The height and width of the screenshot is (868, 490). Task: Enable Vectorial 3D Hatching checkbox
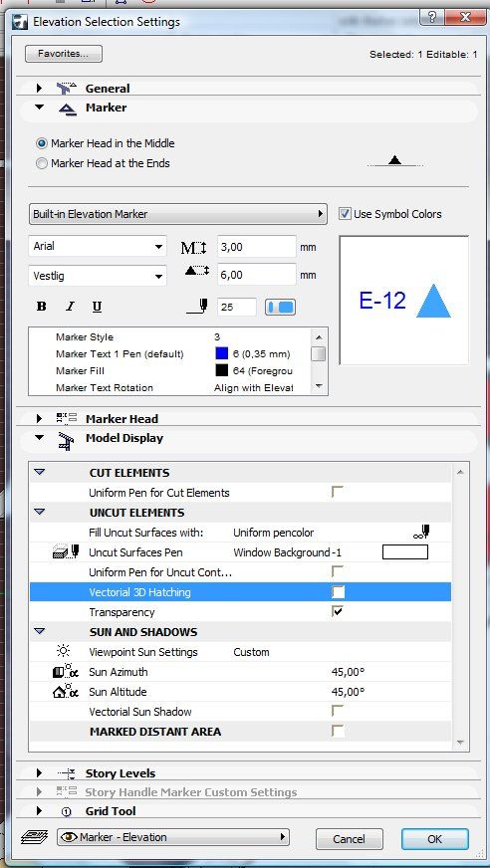(x=338, y=591)
